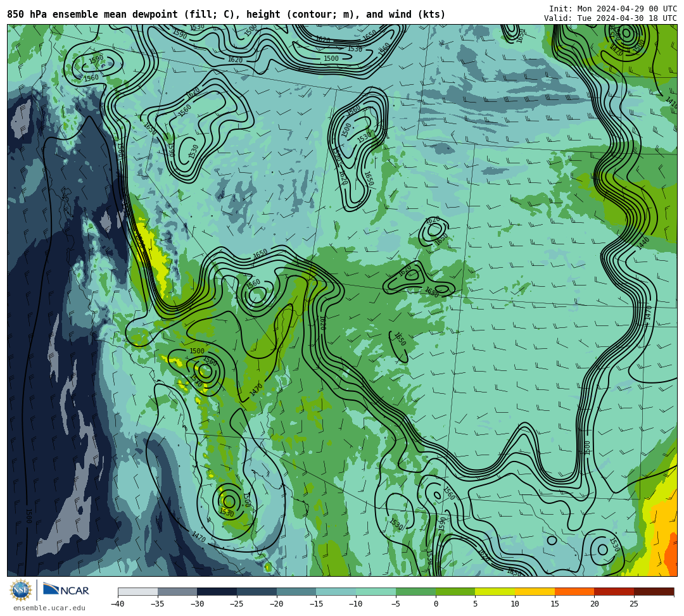Pick the amber 10 to 15 colorbar swatch
684x616 pixels.
point(535,591)
